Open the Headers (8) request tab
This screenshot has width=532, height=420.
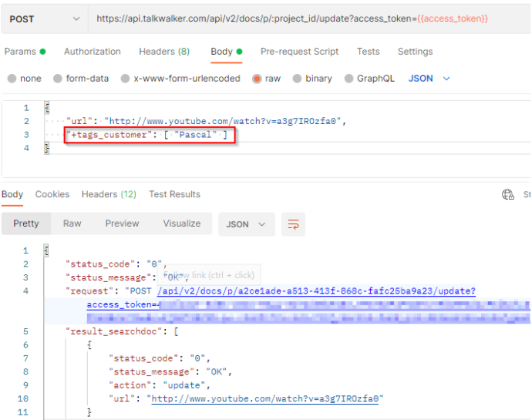(x=164, y=52)
